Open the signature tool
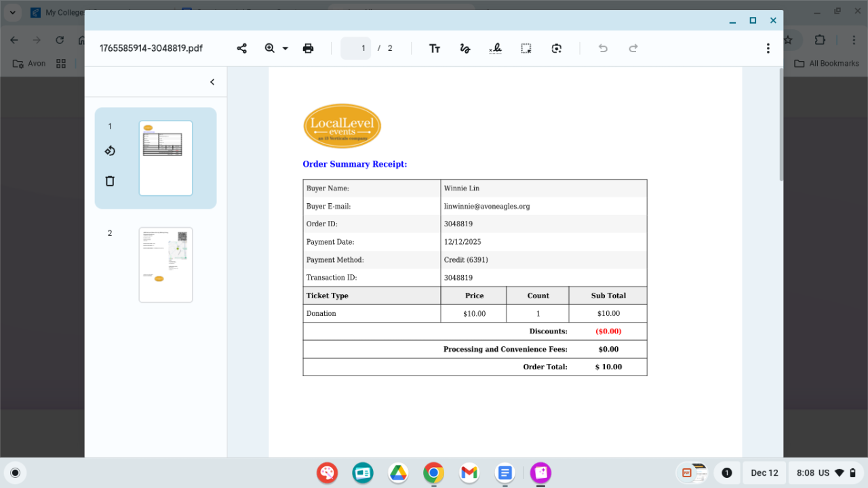The height and width of the screenshot is (488, 868). pyautogui.click(x=495, y=48)
